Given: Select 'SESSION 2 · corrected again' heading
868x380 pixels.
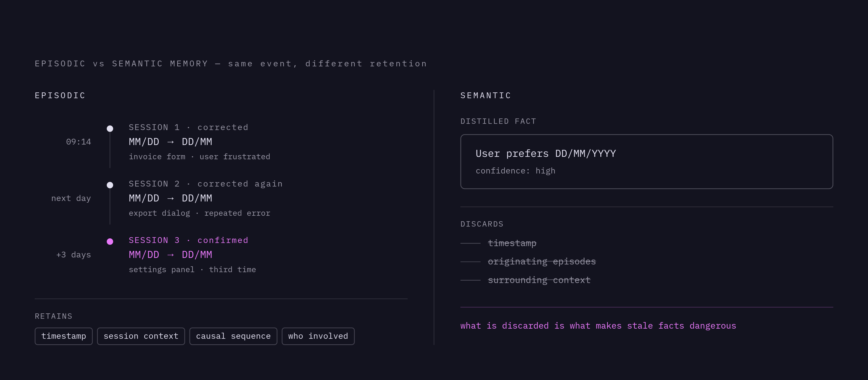Looking at the screenshot, I should click(205, 184).
